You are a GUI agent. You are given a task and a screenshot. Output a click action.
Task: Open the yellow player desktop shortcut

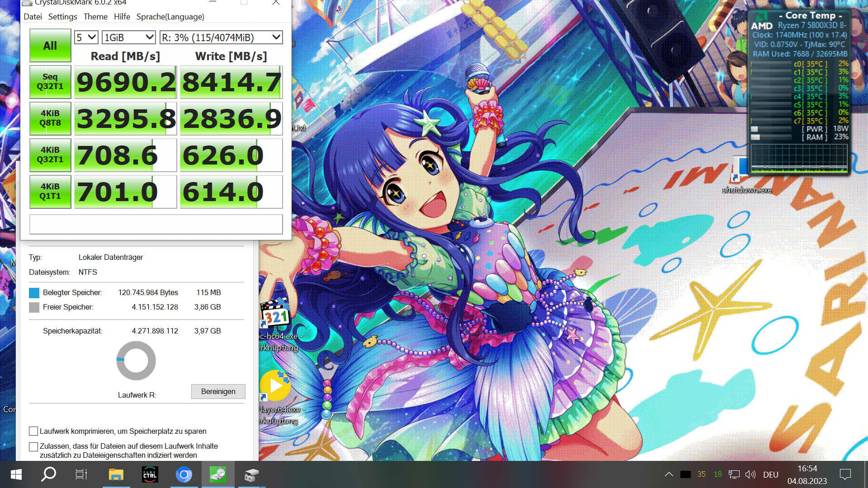click(x=276, y=386)
